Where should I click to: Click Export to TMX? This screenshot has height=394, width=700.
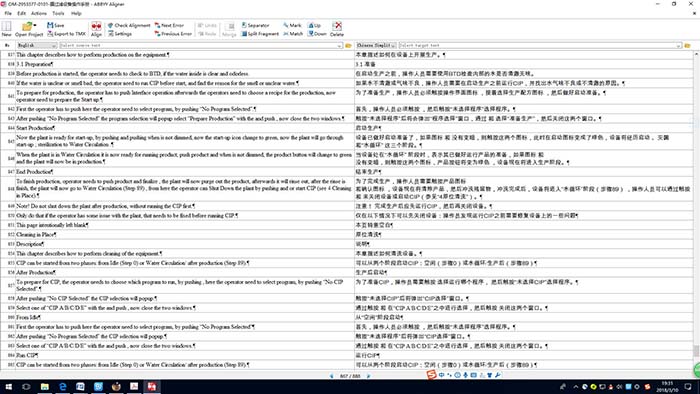(66, 34)
